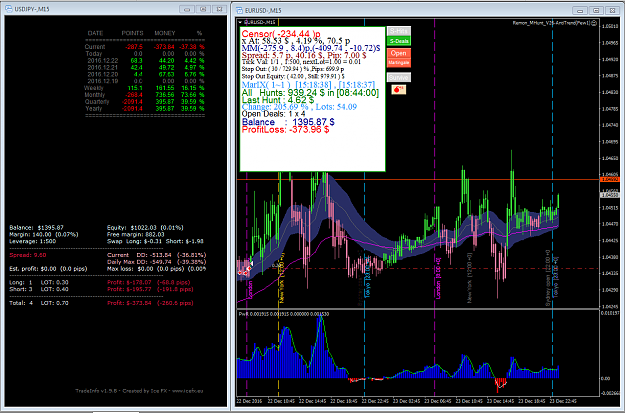Click the 'Equity: $1022.03' text
Image resolution: width=625 pixels, height=413 pixels.
tap(145, 228)
